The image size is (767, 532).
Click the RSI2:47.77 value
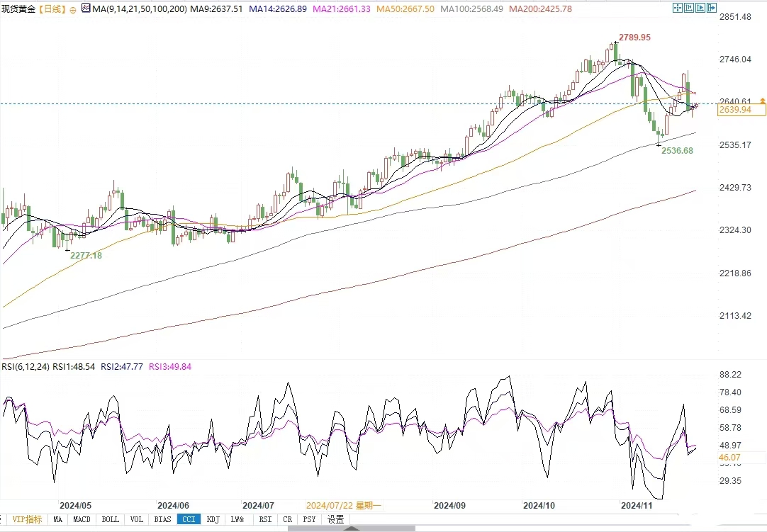point(122,366)
